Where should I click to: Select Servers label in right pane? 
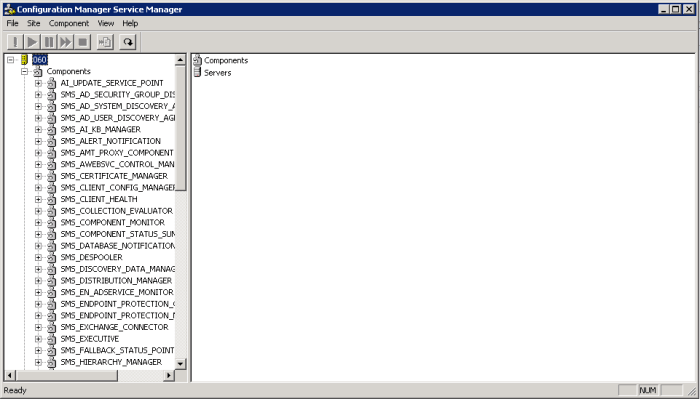217,72
